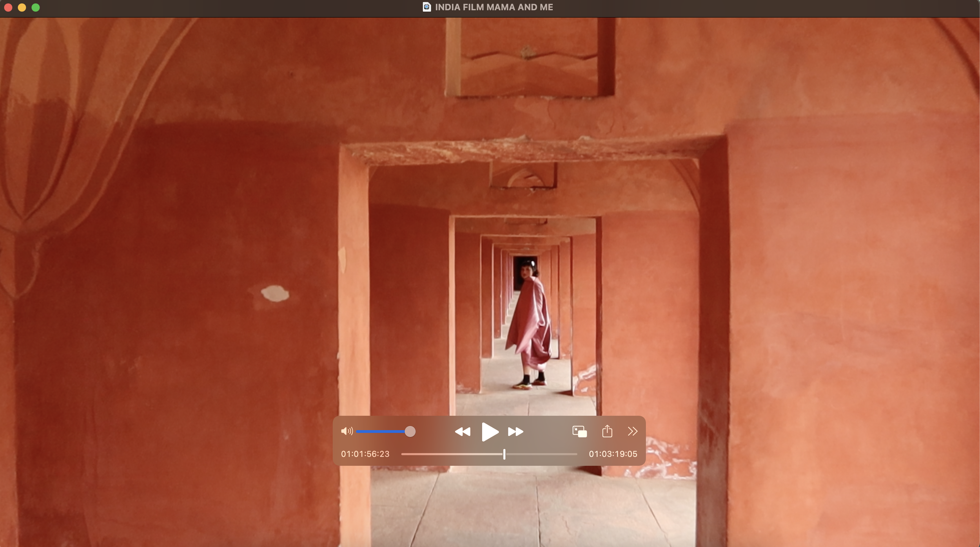The width and height of the screenshot is (980, 547).
Task: Click the played portion of the progress bar
Action: pos(451,454)
